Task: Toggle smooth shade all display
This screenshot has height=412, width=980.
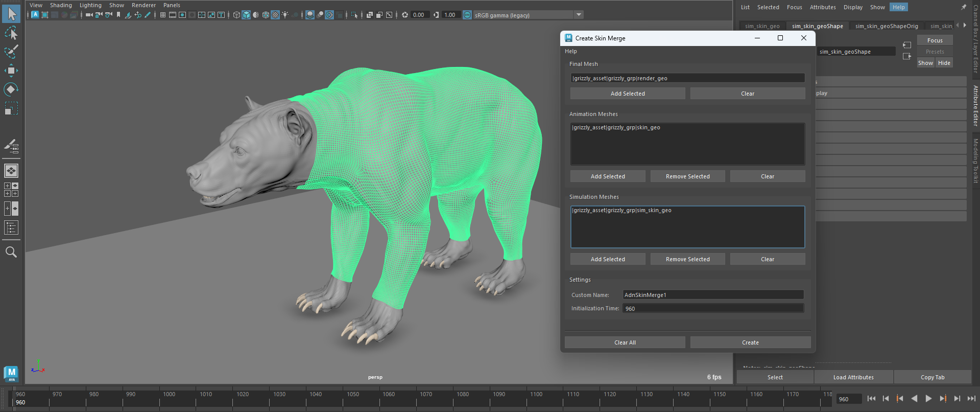Action: (246, 15)
